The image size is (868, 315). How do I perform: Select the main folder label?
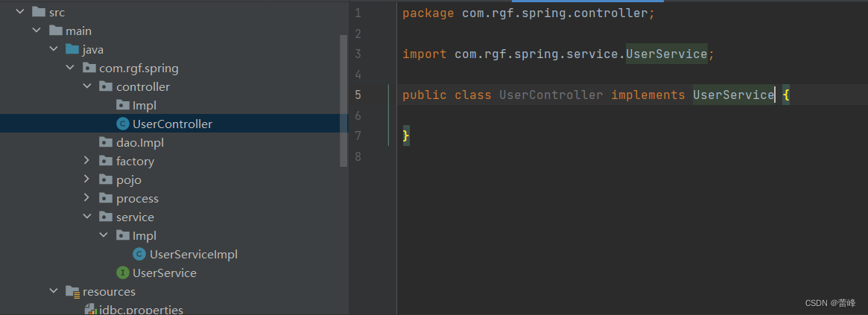coord(79,31)
